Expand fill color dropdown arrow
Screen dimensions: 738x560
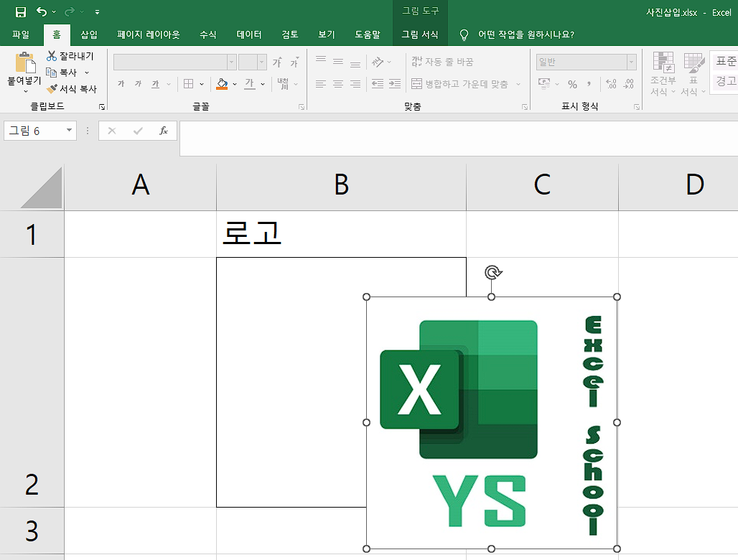234,84
